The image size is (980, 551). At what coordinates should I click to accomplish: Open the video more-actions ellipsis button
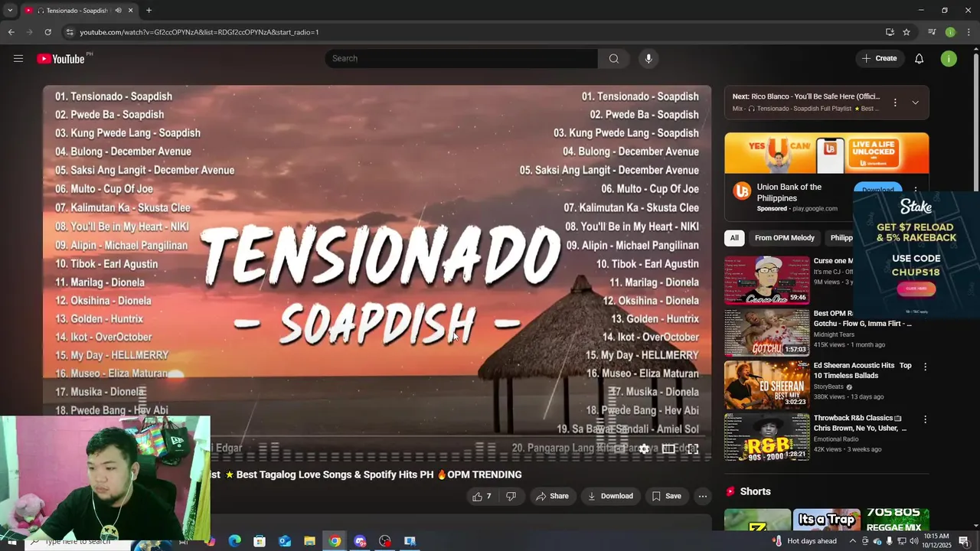click(x=702, y=496)
